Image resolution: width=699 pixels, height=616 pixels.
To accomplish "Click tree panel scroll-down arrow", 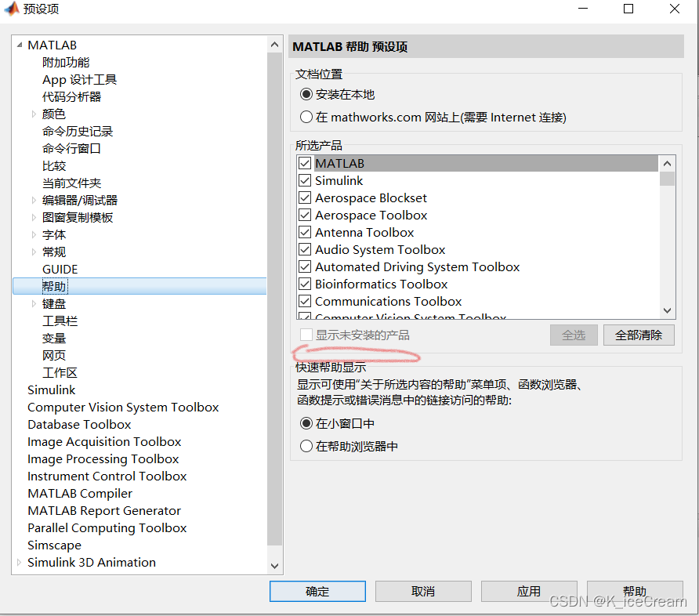I will pyautogui.click(x=274, y=566).
